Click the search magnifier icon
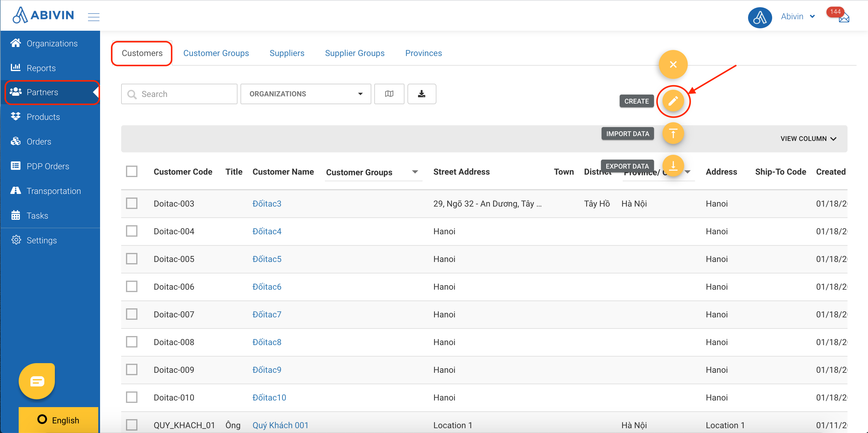 [132, 94]
